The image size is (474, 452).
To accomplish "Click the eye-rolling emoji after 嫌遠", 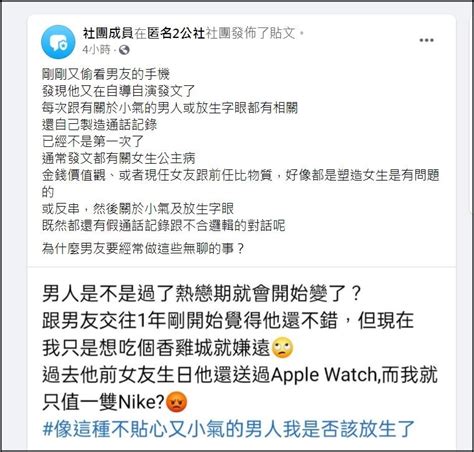I will pos(283,348).
